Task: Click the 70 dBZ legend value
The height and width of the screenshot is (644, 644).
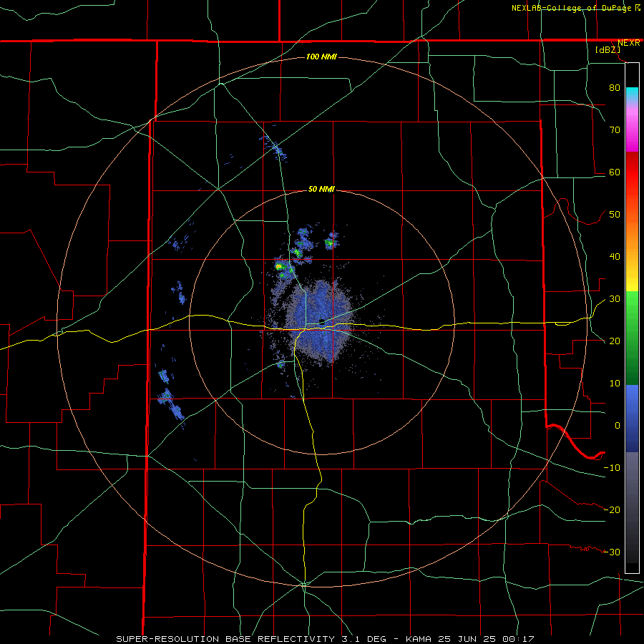Action: click(x=615, y=130)
